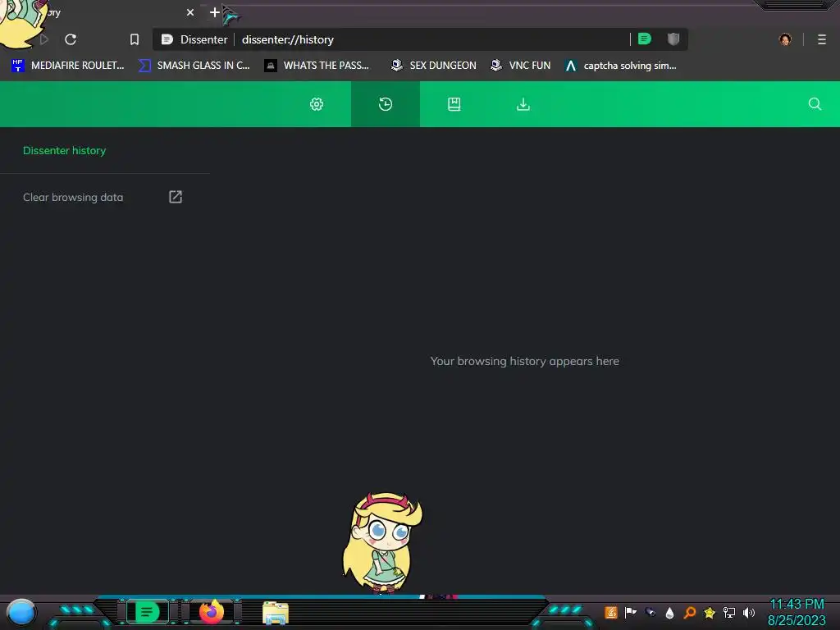Open the downloads tab icon

coord(523,104)
